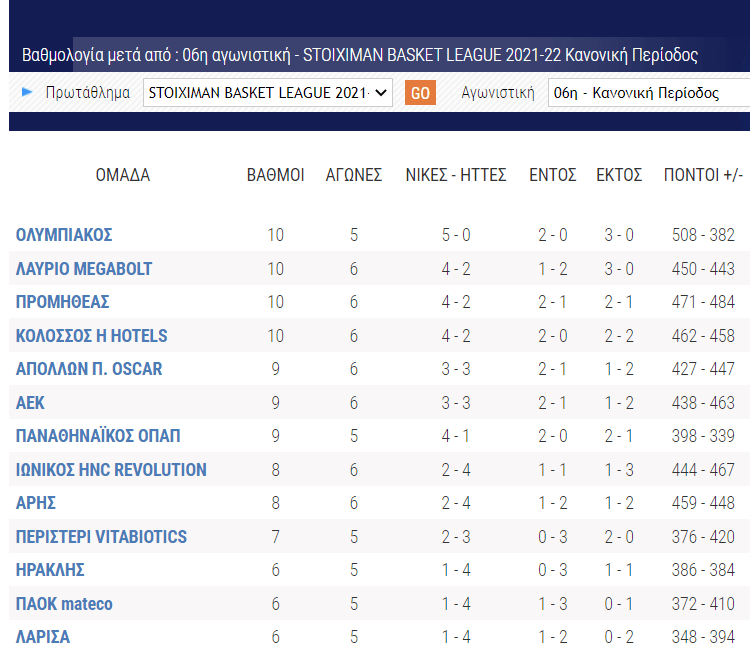Screen dimensions: 750x653
Task: Click the ΙΩΝΙΚΟΣ HNC REVOLUTION team link
Action: click(x=111, y=470)
